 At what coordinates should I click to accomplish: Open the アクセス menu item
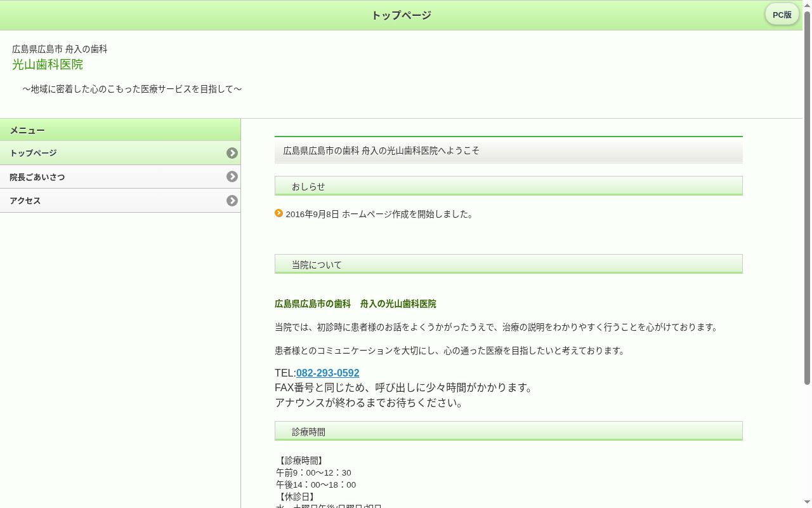click(120, 201)
